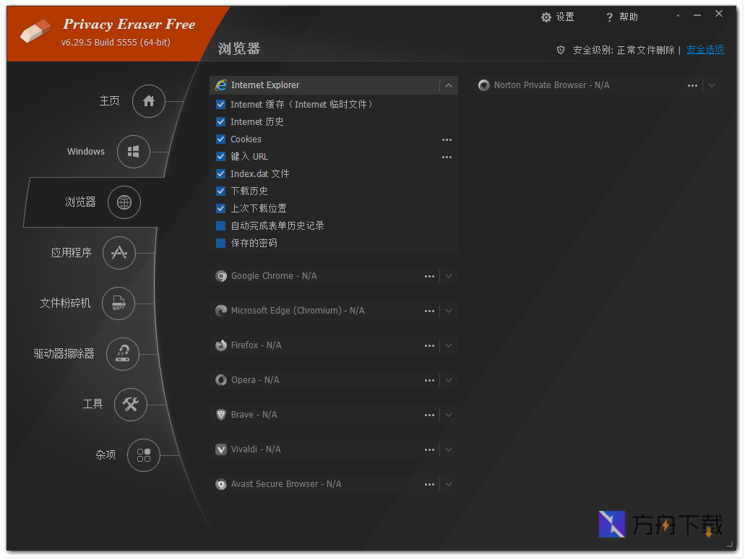Open Avast Secure Browser more options dots
745x560 pixels.
429,484
